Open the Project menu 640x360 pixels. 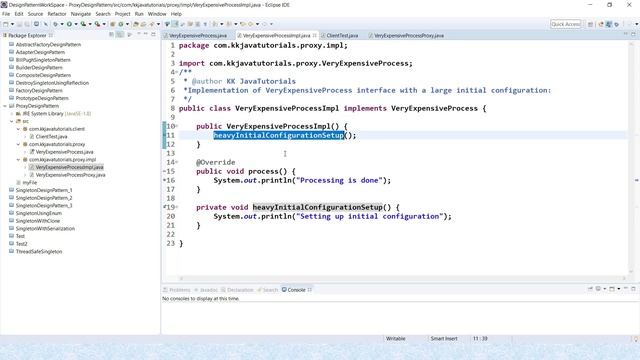point(122,13)
